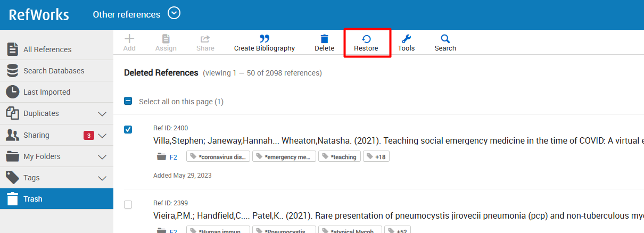The image size is (644, 233).
Task: Click the Sharing people icon
Action: pos(12,135)
